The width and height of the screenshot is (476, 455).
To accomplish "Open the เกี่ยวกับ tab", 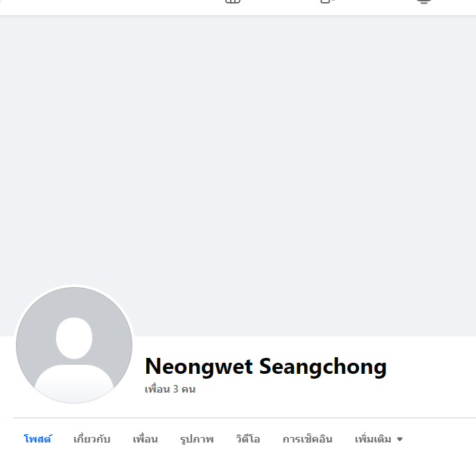I will [91, 439].
